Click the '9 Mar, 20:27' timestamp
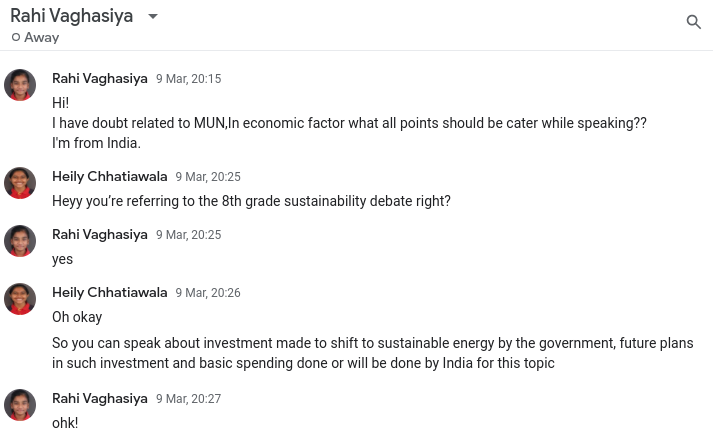The width and height of the screenshot is (713, 438). (x=188, y=399)
